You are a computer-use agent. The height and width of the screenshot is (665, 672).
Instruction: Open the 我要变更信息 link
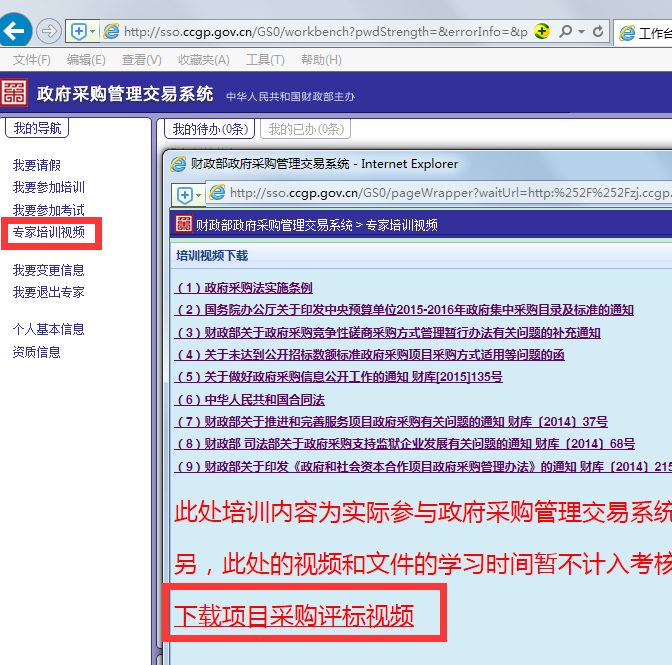point(49,270)
